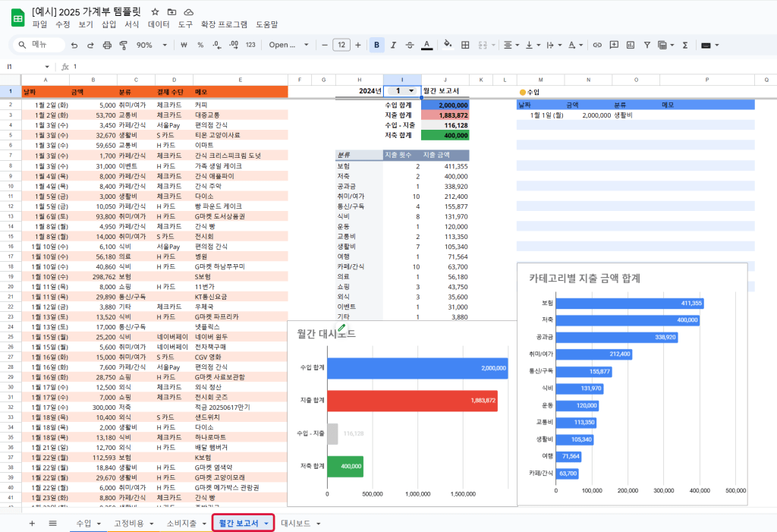Create a filter with the funnel icon
Viewport: 777px width, 532px height.
[x=647, y=45]
